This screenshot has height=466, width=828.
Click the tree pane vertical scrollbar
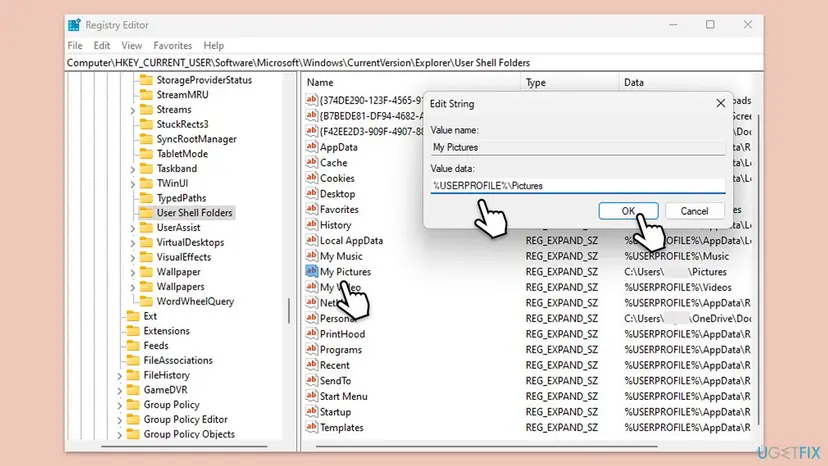pyautogui.click(x=289, y=311)
